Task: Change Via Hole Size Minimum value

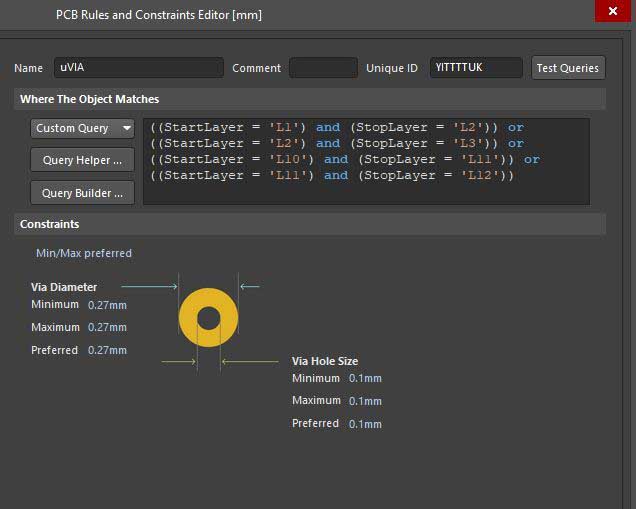Action: coord(365,378)
